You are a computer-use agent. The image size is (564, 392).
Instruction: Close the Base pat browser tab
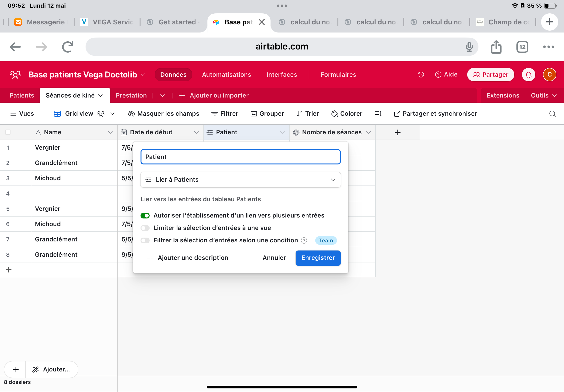[262, 22]
